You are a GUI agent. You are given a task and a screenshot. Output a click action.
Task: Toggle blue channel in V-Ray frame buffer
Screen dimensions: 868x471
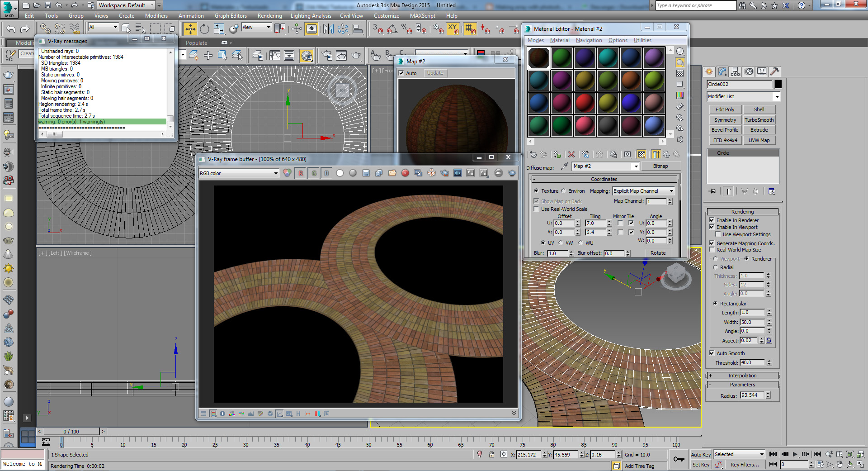tap(326, 173)
